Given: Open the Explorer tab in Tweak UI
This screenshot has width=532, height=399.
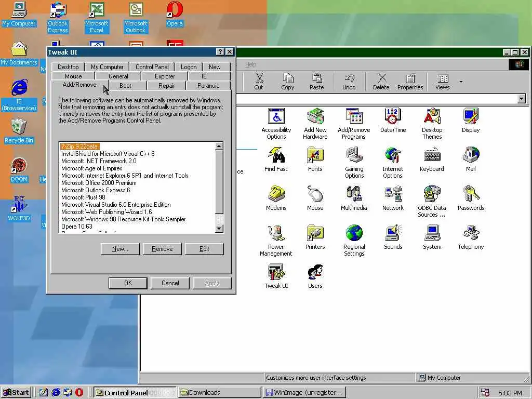Looking at the screenshot, I should [x=165, y=76].
